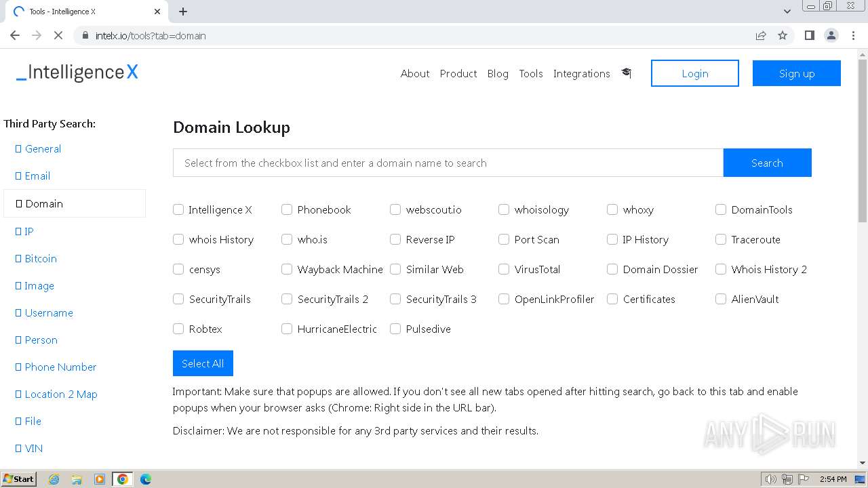Enable the VirusTotal checkbox
The width and height of the screenshot is (868, 488).
pyautogui.click(x=504, y=269)
